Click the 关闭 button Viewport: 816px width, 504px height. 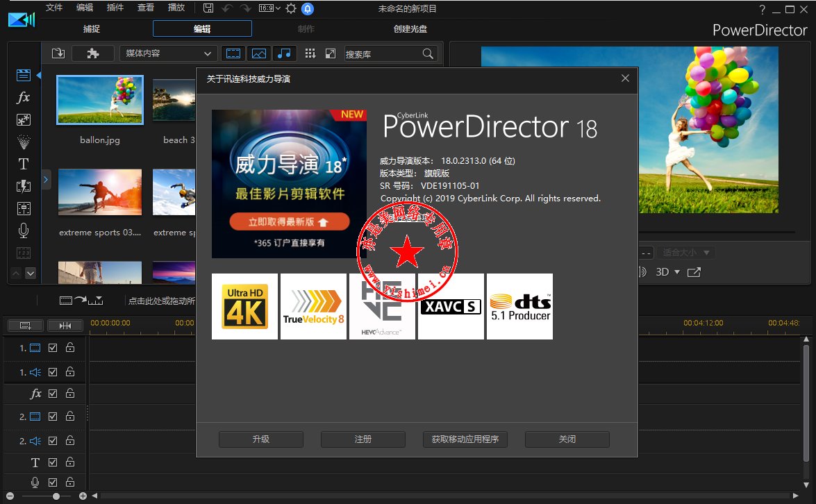point(567,439)
